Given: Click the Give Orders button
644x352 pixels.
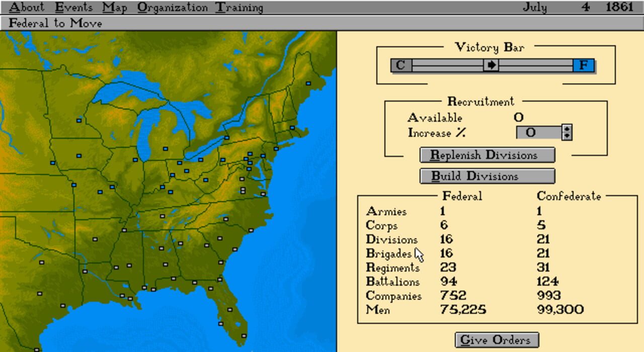Looking at the screenshot, I should tap(496, 340).
